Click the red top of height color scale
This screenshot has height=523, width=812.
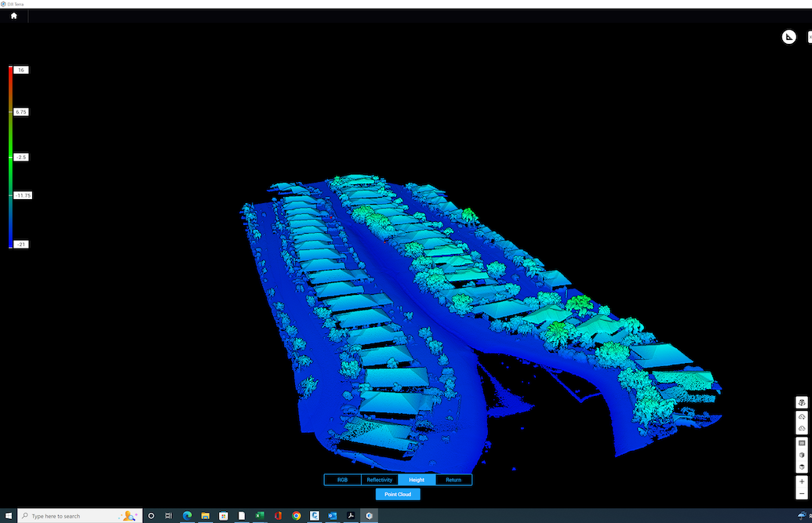[x=10, y=69]
